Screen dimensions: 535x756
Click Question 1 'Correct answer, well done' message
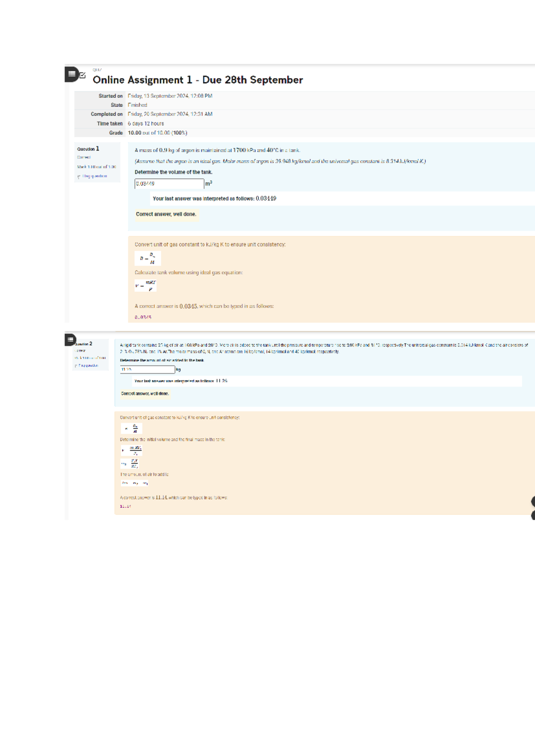(x=166, y=214)
